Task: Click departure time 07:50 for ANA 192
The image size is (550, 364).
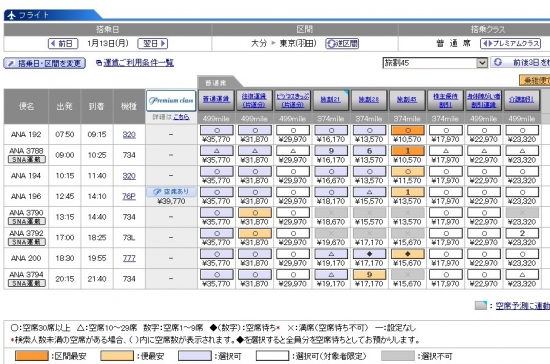Action: tap(65, 135)
